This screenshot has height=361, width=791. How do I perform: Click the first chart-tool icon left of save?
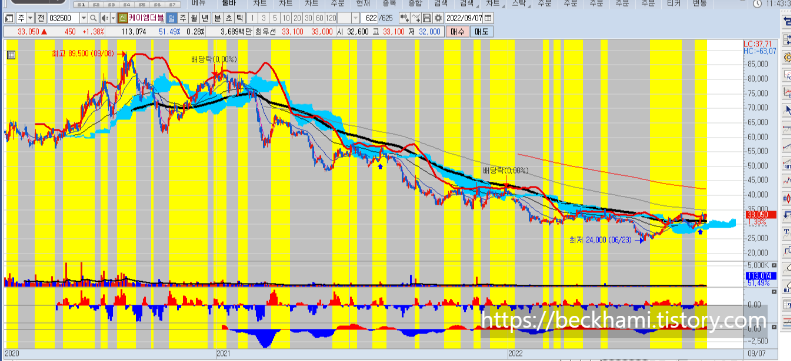click(405, 18)
